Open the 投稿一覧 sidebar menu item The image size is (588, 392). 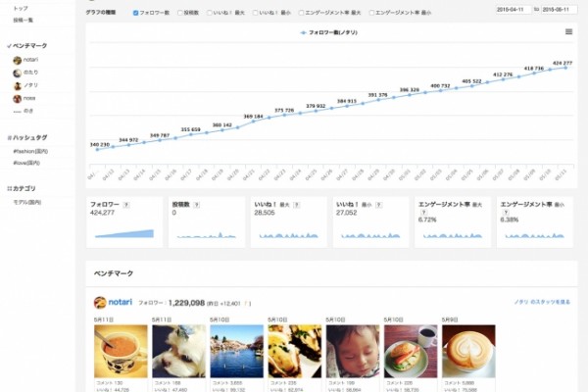coord(24,20)
